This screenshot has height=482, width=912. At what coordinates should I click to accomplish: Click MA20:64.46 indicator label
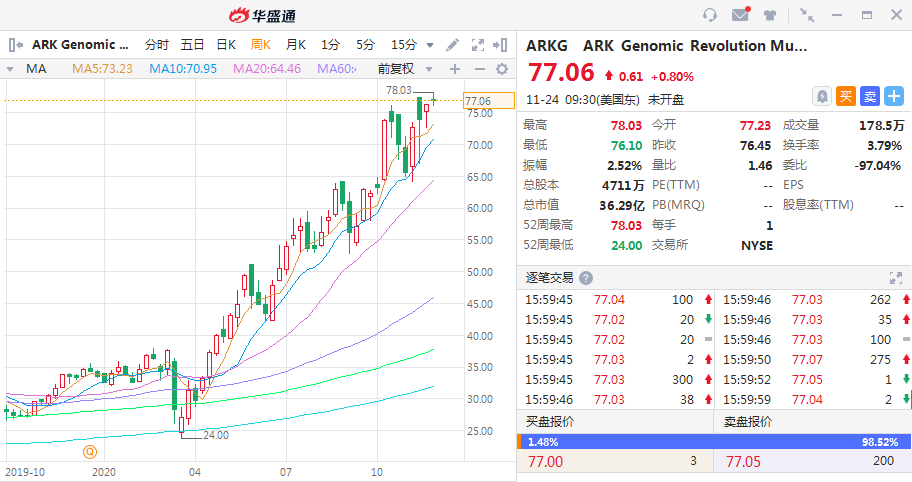coord(267,69)
